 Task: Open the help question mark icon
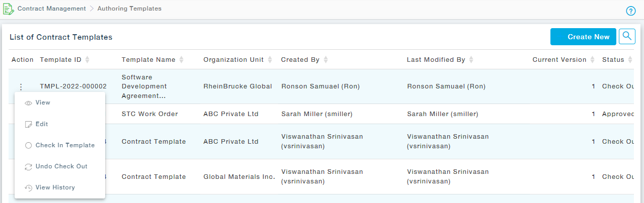(631, 11)
